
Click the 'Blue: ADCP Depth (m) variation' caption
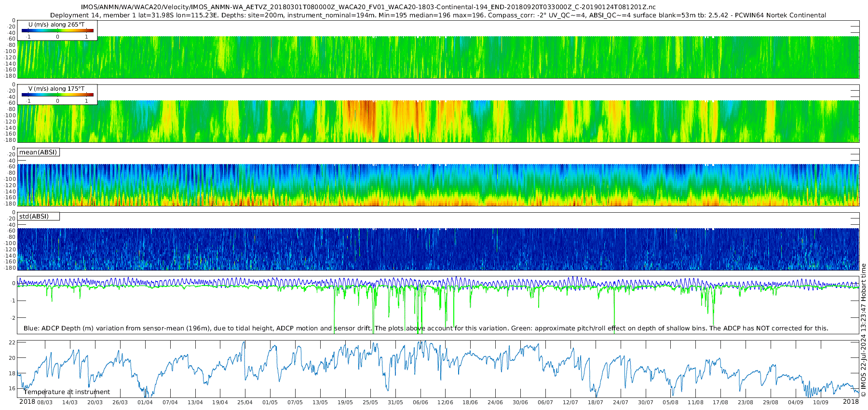coord(426,328)
